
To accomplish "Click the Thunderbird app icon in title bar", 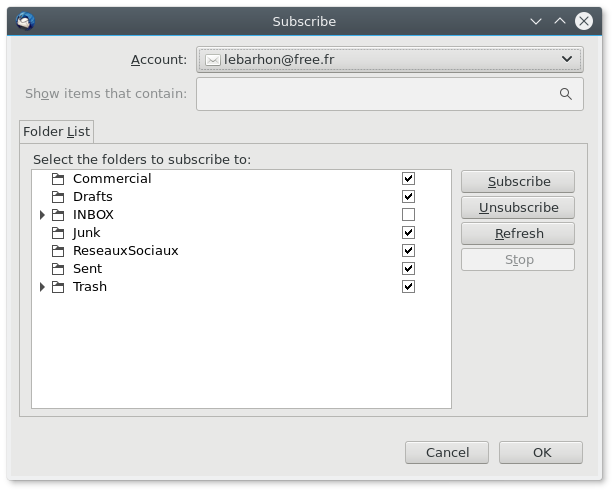I will 25,21.
